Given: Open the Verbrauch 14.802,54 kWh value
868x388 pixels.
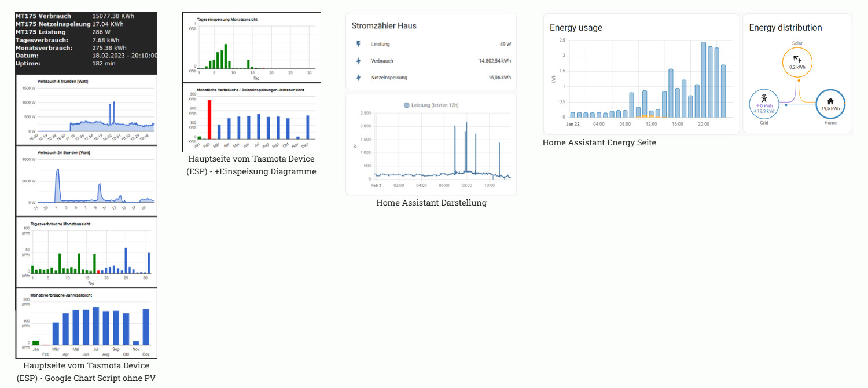Looking at the screenshot, I should coord(495,61).
